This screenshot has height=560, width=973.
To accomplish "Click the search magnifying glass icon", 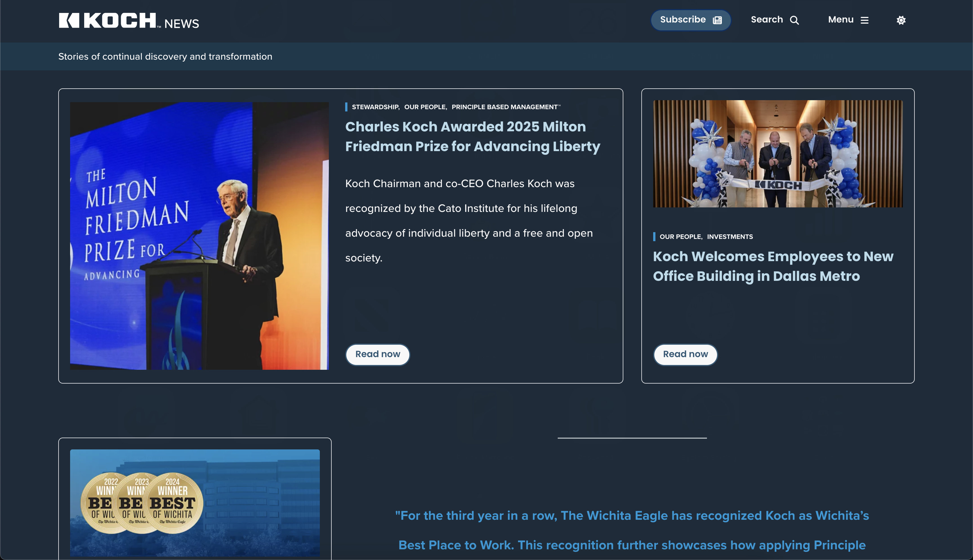I will (x=795, y=20).
